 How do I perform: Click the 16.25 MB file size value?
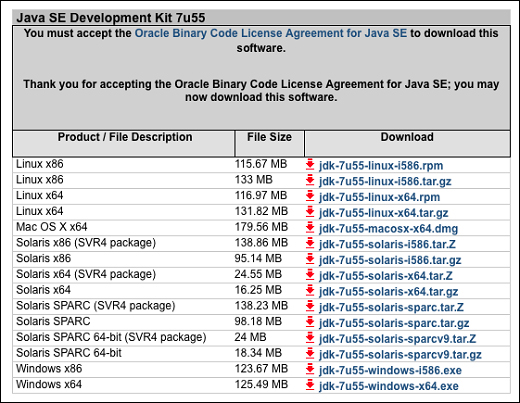(x=258, y=290)
